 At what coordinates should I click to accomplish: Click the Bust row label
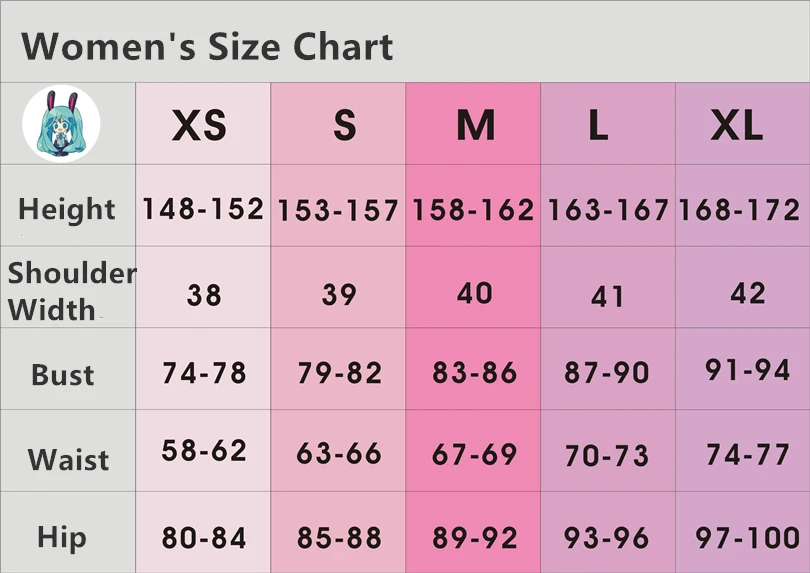(x=63, y=375)
